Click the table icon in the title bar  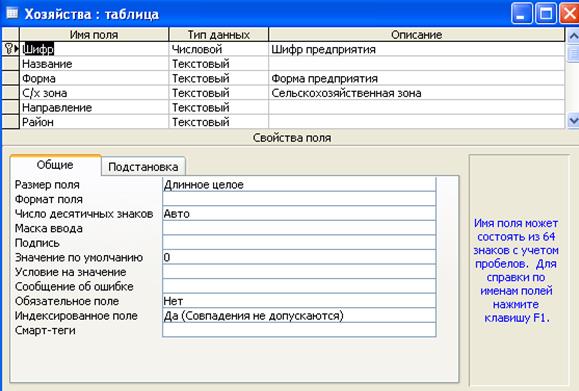pos(12,13)
